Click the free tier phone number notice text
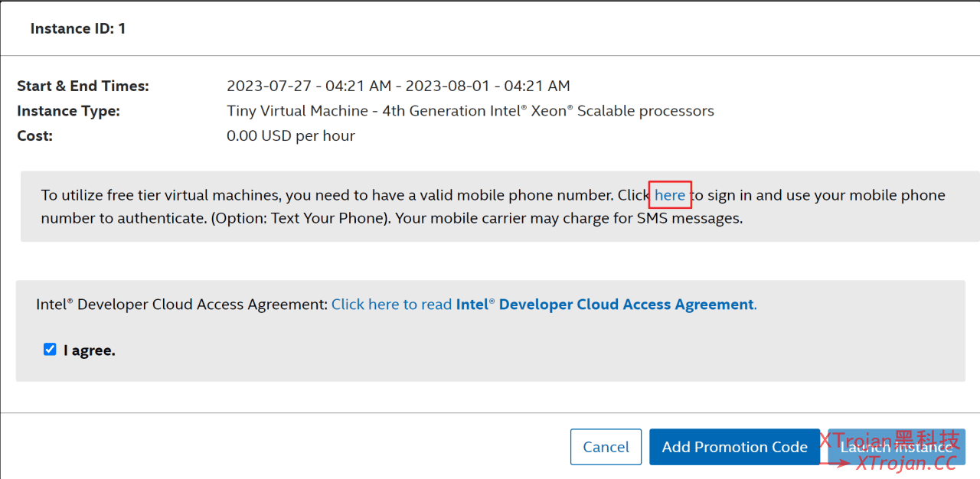Screen dimensions: 980x479 pos(493,207)
